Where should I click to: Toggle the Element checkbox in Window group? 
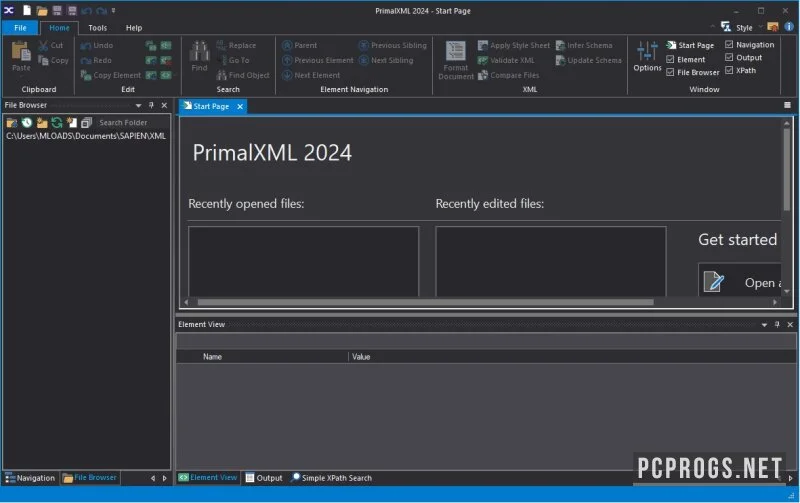point(670,59)
